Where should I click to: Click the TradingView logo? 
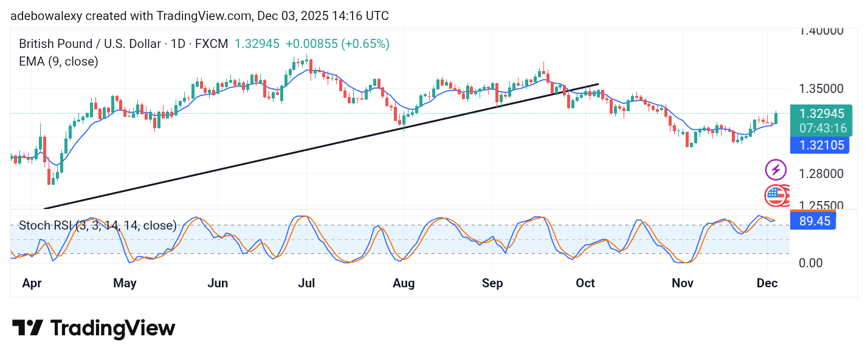[x=94, y=329]
